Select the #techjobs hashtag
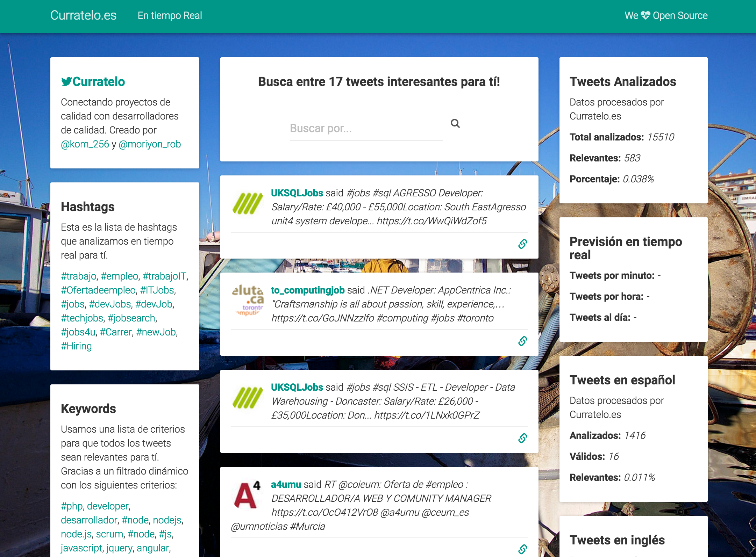 (x=82, y=318)
